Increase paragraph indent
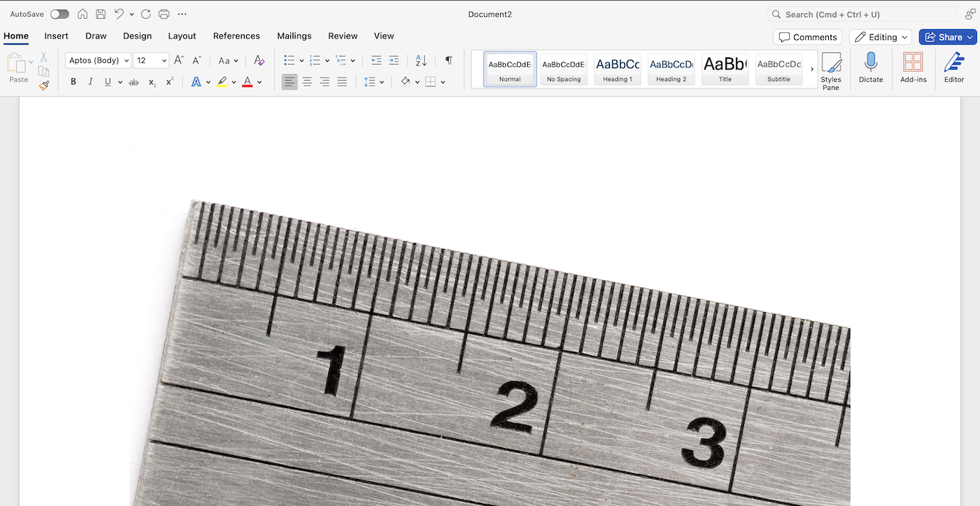The height and width of the screenshot is (506, 980). [393, 60]
